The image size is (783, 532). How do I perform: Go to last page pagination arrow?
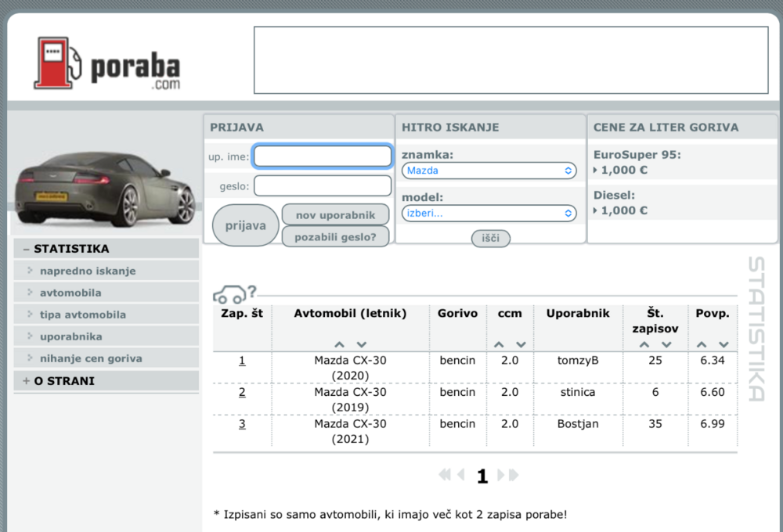pyautogui.click(x=514, y=475)
